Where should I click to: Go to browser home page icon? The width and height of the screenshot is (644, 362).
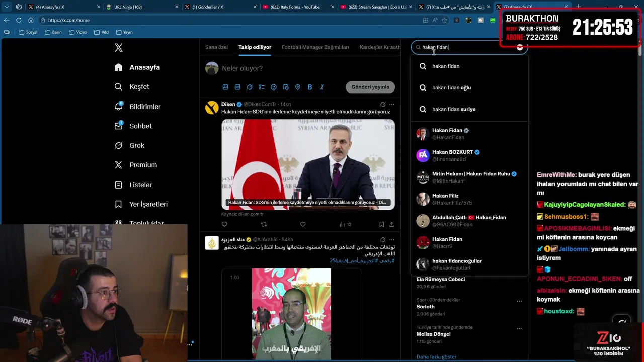tap(31, 20)
